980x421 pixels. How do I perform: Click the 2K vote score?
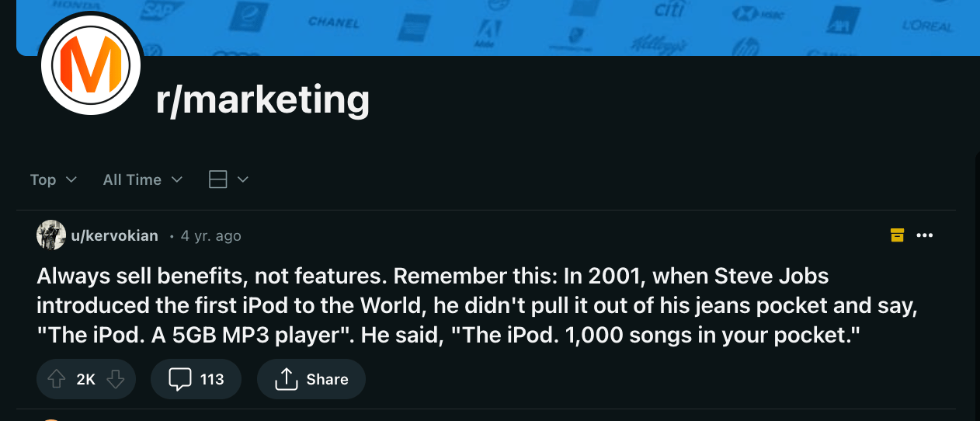85,379
